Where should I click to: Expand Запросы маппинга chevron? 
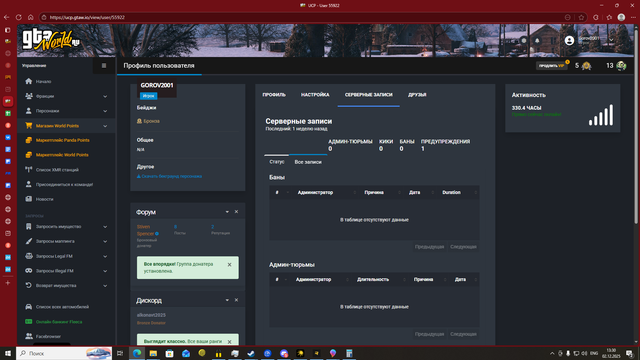click(105, 242)
